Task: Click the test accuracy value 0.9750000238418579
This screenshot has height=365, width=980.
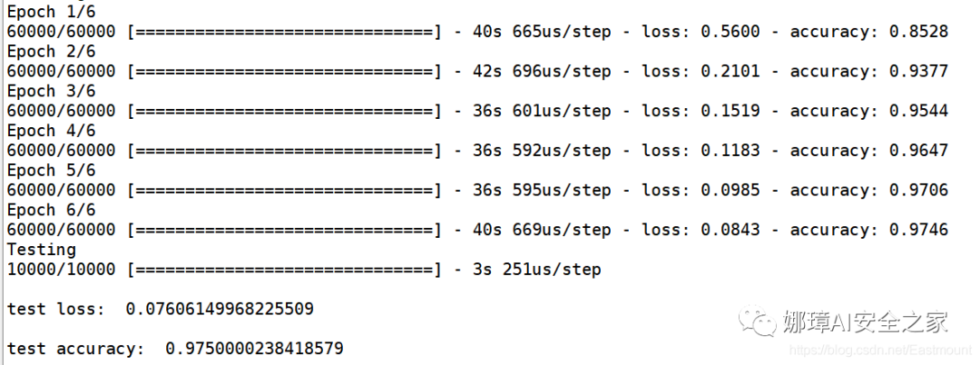Action: pyautogui.click(x=254, y=348)
